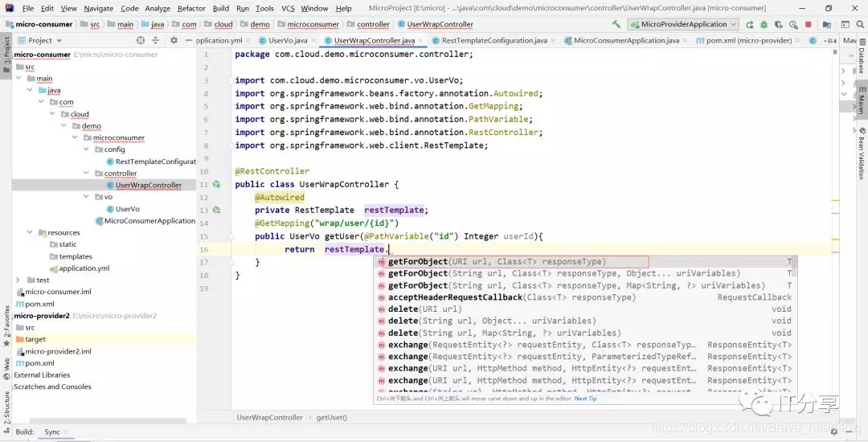Click the green Debug bug icon
The image size is (868, 442).
click(x=764, y=24)
